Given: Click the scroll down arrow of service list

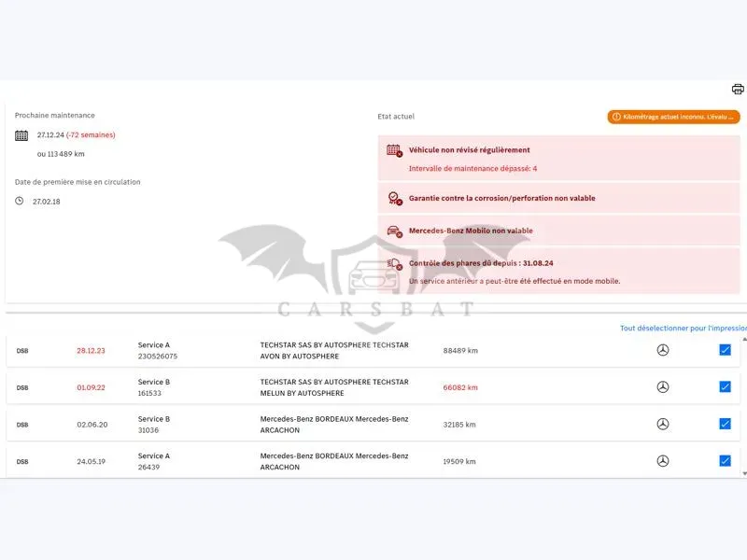Looking at the screenshot, I should [744, 473].
